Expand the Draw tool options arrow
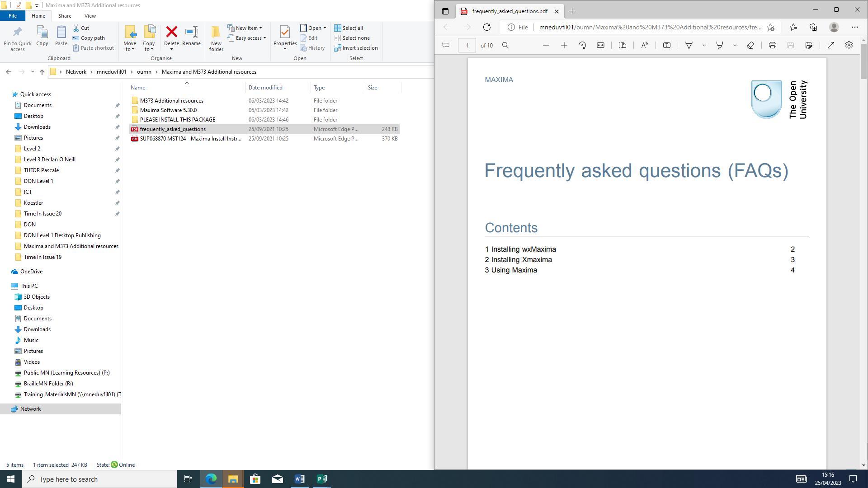 click(x=704, y=45)
